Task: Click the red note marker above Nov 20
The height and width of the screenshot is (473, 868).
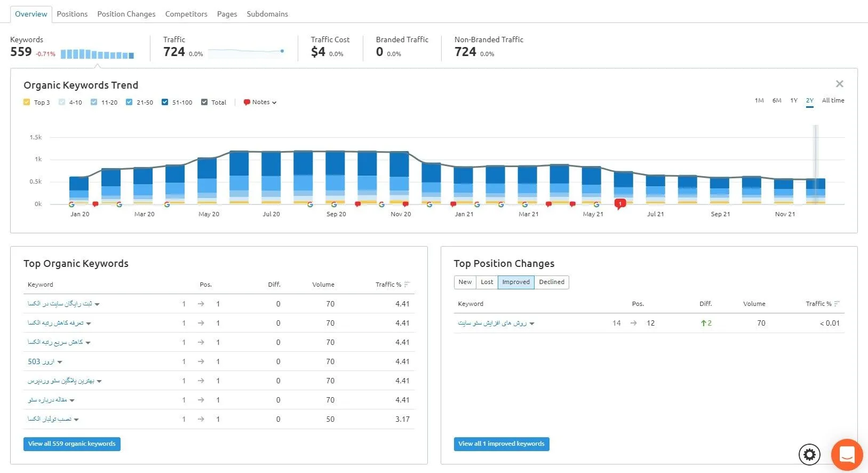Action: (x=405, y=204)
